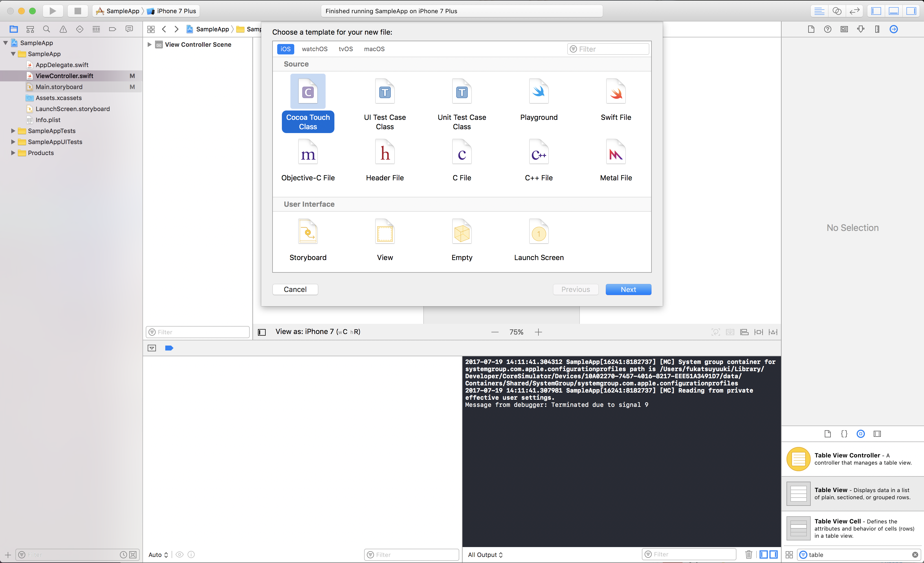The height and width of the screenshot is (563, 924).
Task: Open the File Template library
Action: pos(828,434)
